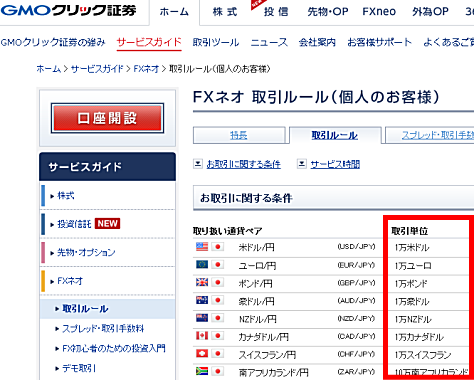474x380 pixels.
Task: Open the 投信 top tab
Action: 276,12
